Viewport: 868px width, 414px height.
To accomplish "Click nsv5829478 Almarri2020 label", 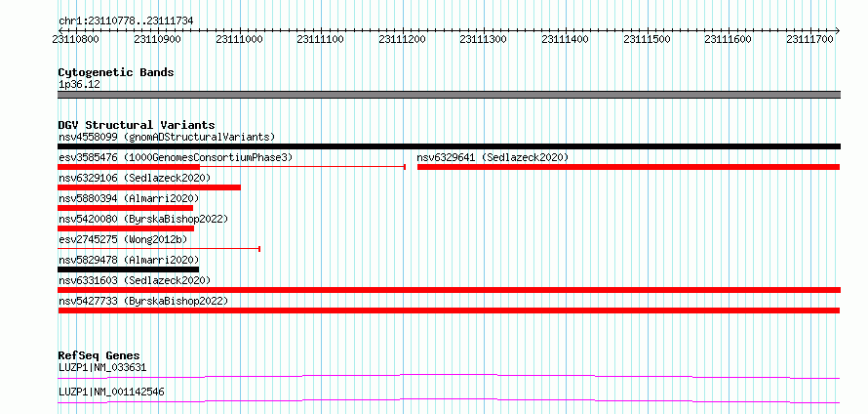I will tap(129, 260).
